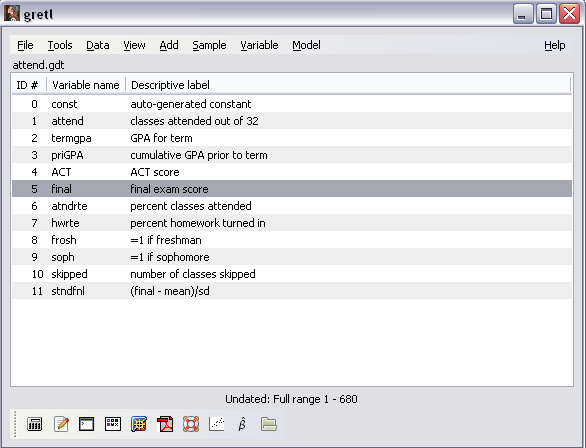Select the const variable row
Screen dimensions: 586x448
(x=292, y=104)
